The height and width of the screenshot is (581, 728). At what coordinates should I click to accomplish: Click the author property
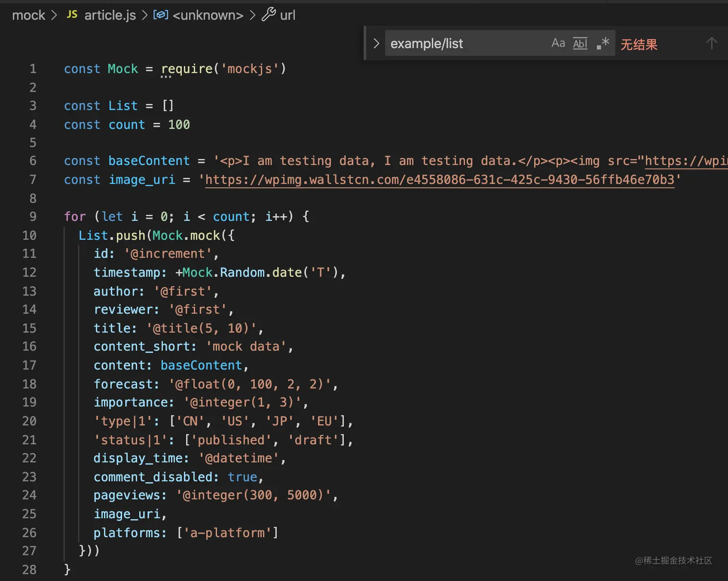coord(116,291)
